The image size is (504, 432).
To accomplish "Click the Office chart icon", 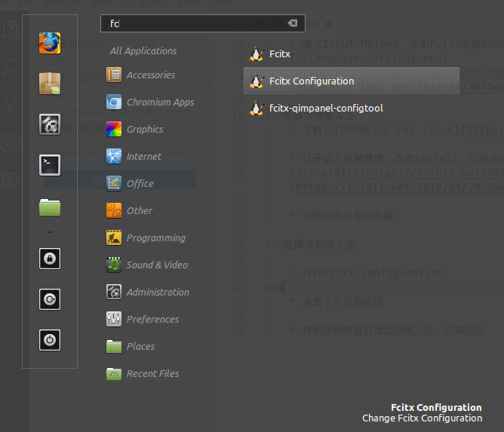I will pos(114,184).
